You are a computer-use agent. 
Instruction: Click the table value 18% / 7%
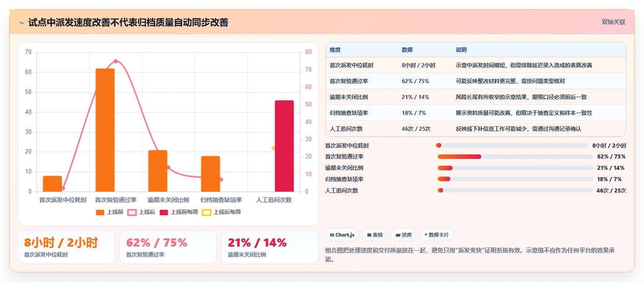point(414,113)
